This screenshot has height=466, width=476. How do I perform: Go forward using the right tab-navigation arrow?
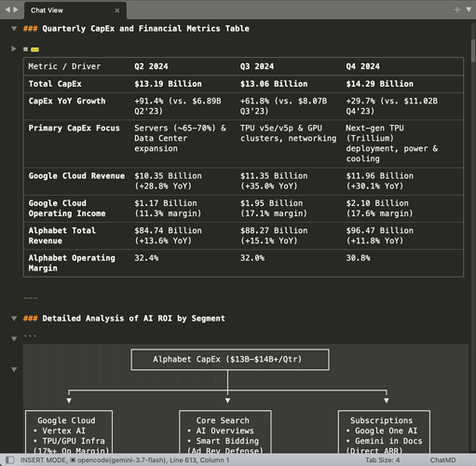coord(16,9)
